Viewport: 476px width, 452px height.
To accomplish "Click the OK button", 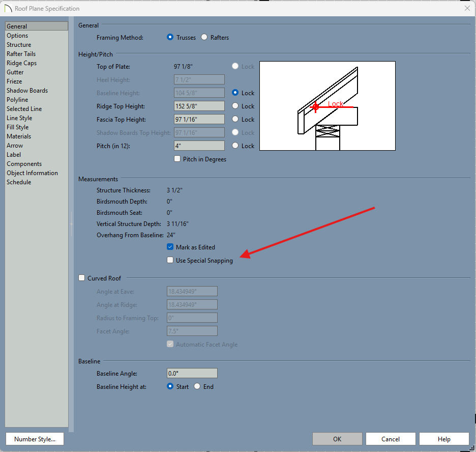I will pyautogui.click(x=337, y=439).
